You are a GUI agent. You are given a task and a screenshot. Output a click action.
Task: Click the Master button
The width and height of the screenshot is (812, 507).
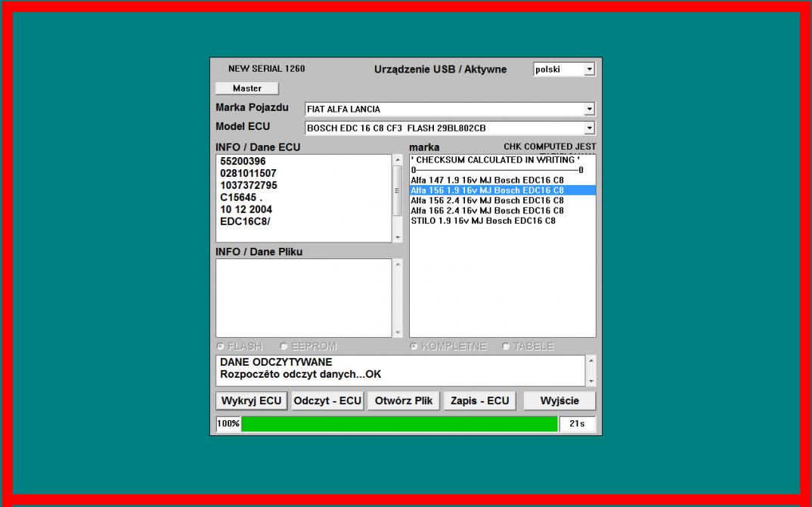pos(247,88)
